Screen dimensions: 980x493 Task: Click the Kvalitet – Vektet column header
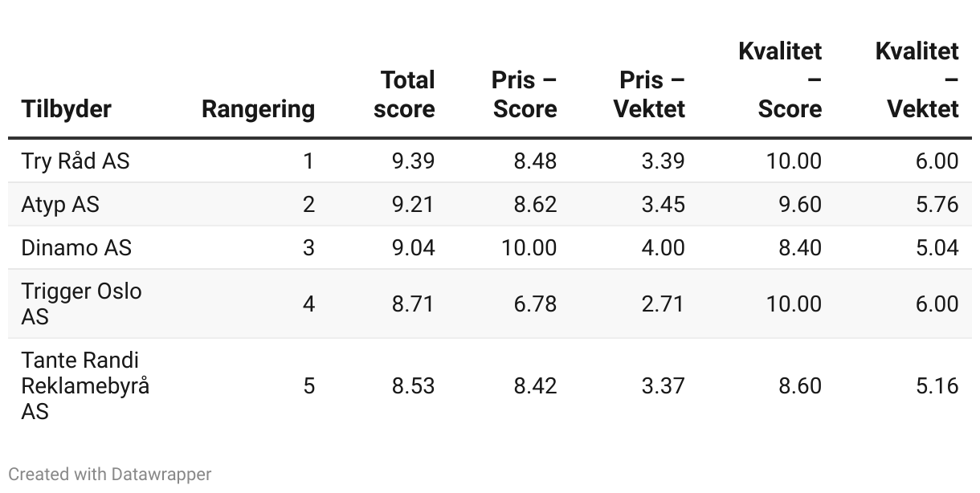coord(917,80)
